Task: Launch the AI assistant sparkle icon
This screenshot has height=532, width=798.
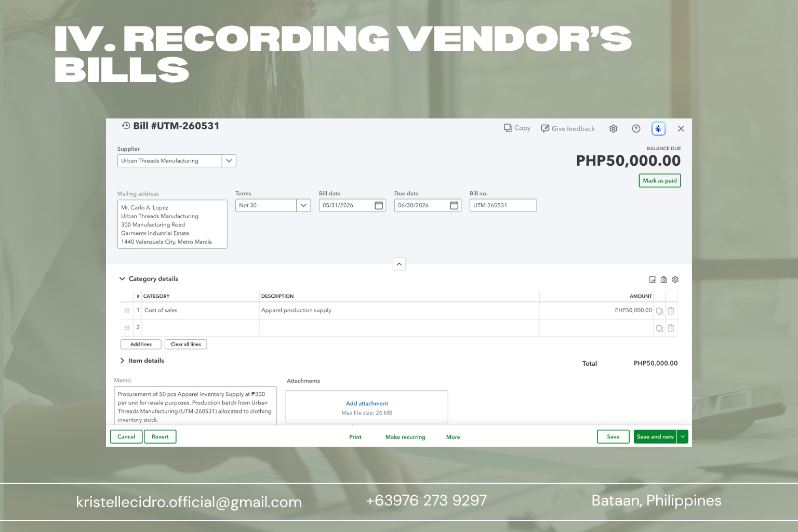Action: coord(658,129)
